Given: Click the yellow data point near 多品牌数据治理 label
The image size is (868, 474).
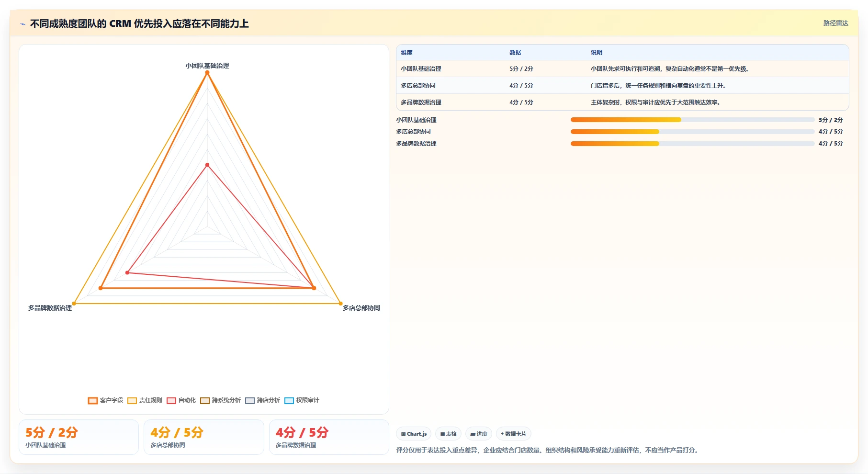Looking at the screenshot, I should (x=74, y=304).
